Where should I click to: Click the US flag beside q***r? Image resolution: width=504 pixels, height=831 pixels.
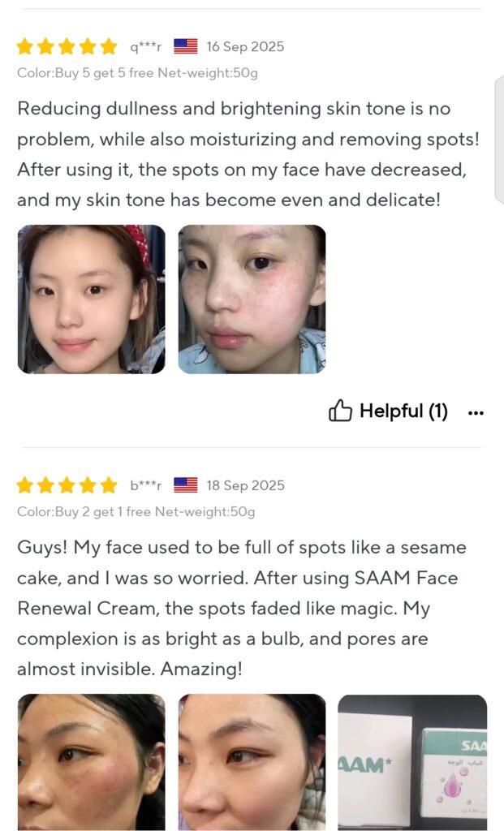pos(186,46)
